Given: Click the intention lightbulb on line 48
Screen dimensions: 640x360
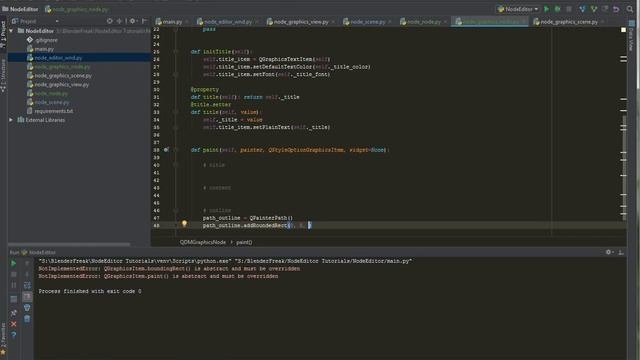Looking at the screenshot, I should coord(184,224).
